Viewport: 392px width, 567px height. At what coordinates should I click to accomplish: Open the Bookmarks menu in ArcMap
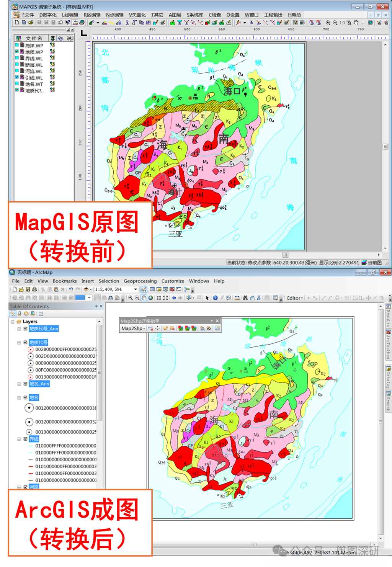pyautogui.click(x=65, y=281)
